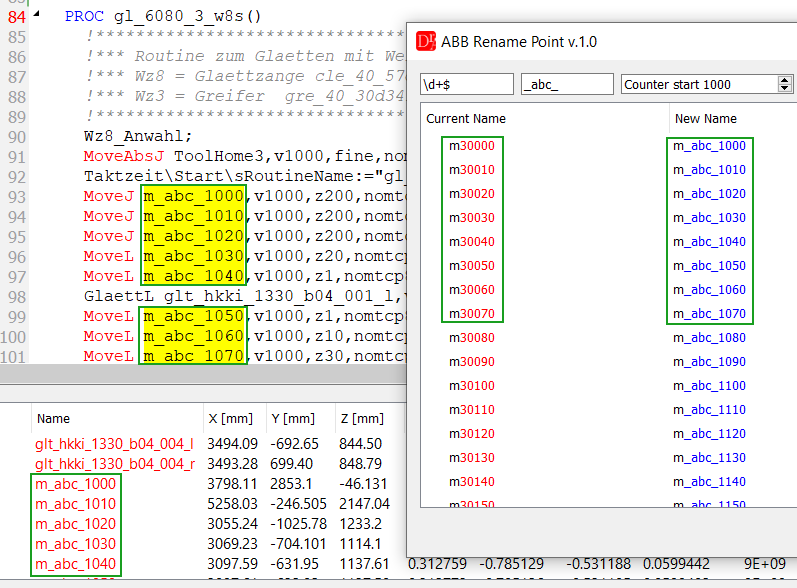Image resolution: width=797 pixels, height=588 pixels.
Task: Click new name m_abc_1110
Action: [709, 410]
